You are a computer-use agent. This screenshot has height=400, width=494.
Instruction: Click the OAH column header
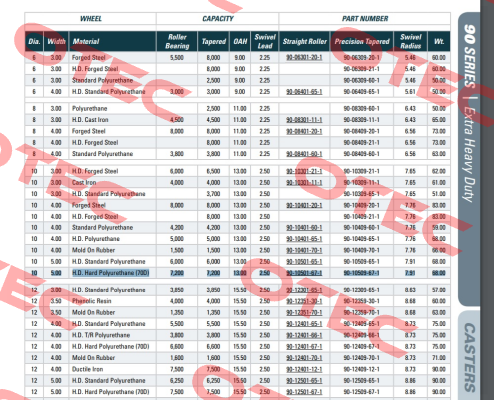pyautogui.click(x=240, y=42)
